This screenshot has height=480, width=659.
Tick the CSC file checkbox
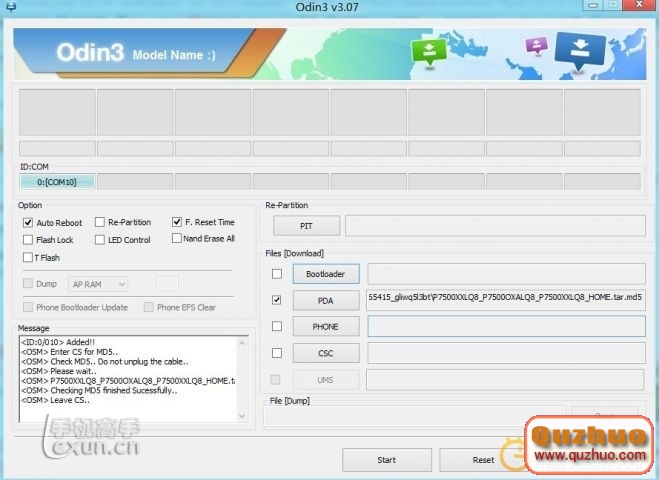click(x=277, y=353)
